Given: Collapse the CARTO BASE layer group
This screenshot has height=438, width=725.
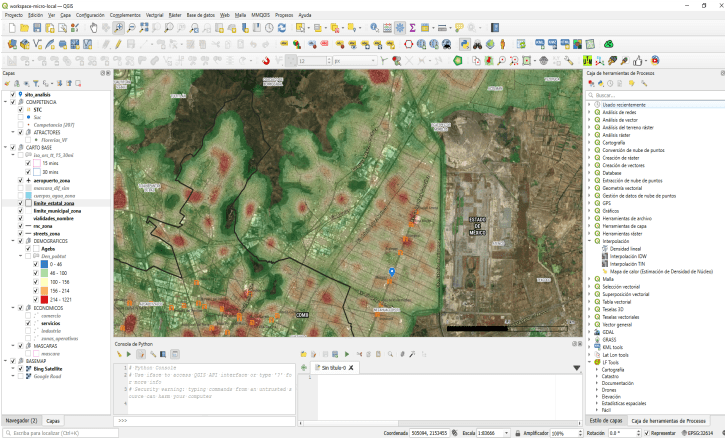Looking at the screenshot, I should [6, 148].
